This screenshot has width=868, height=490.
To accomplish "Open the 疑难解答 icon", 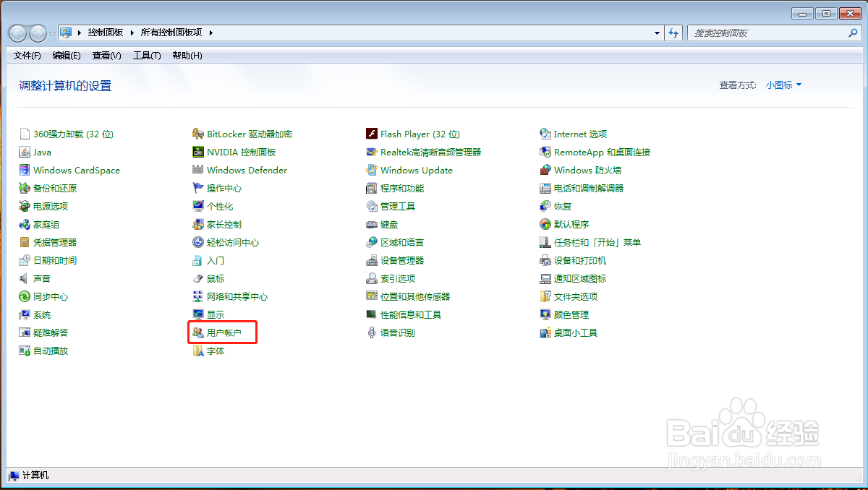I will tap(25, 332).
